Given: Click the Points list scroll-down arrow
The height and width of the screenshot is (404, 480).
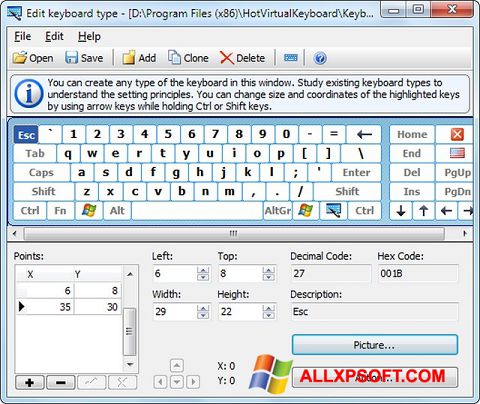Looking at the screenshot, I should (130, 365).
